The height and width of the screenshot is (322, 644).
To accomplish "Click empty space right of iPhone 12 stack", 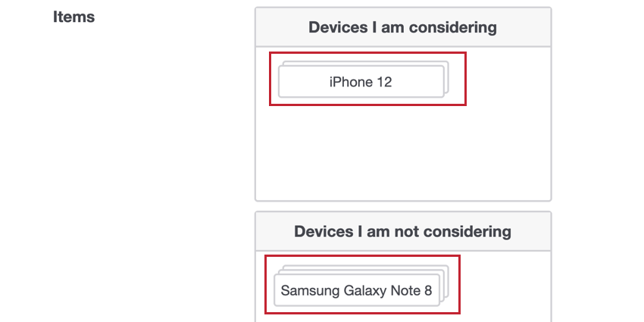I will click(508, 78).
